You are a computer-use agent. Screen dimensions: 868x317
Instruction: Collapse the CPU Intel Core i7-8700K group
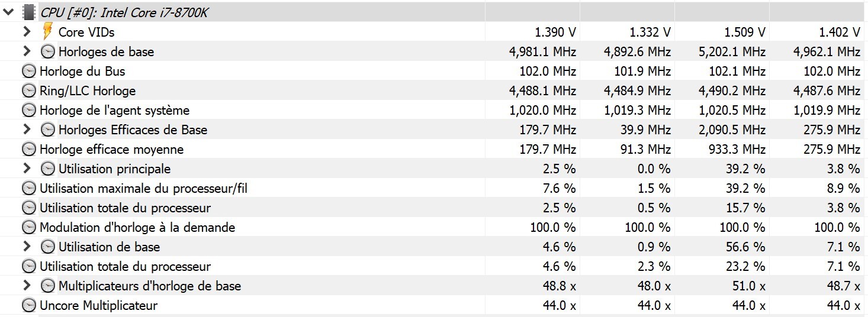(x=8, y=12)
